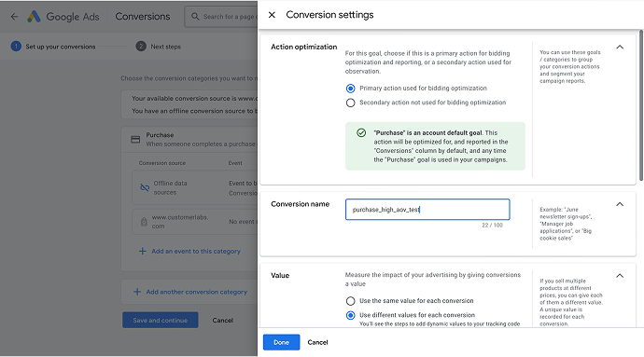
Task: Click the Purchase credit card icon
Action: coord(135,140)
